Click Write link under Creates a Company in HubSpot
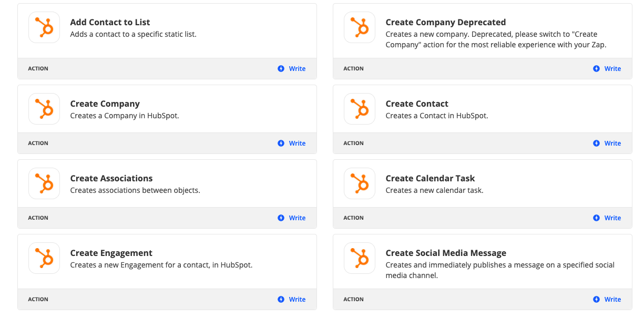644x318 pixels. [x=297, y=143]
